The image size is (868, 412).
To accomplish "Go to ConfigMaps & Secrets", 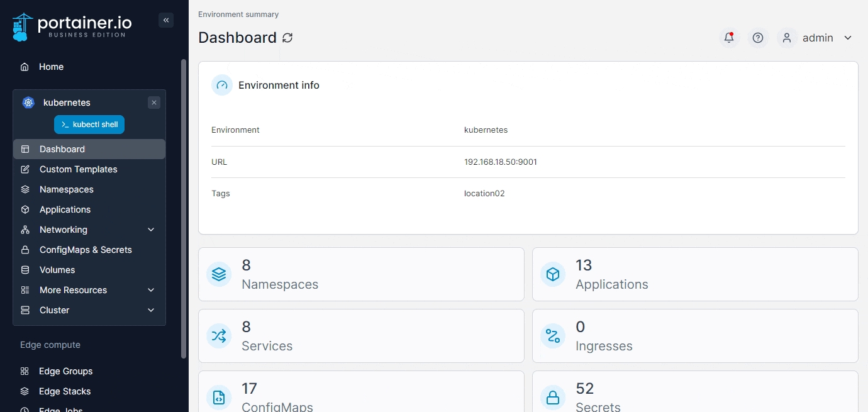I will click(x=86, y=250).
